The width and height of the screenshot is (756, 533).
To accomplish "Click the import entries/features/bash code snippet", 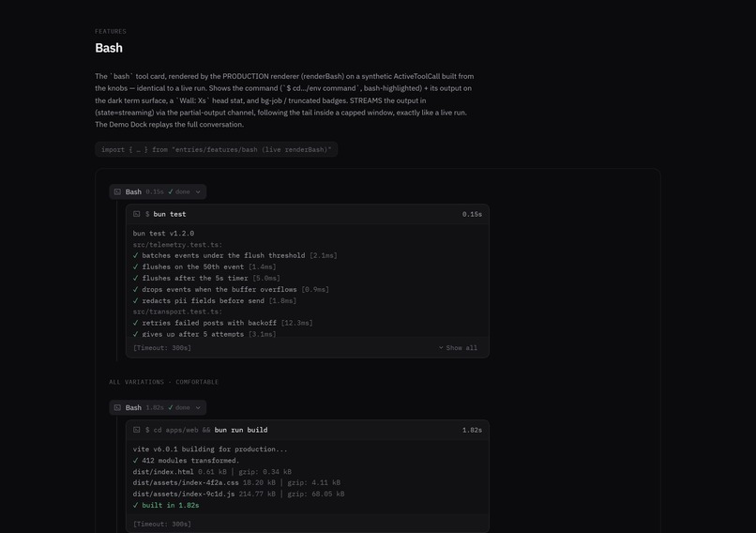I will tap(216, 149).
